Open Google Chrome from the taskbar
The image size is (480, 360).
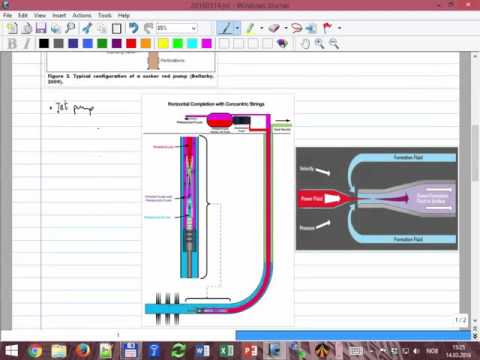(x=35, y=351)
